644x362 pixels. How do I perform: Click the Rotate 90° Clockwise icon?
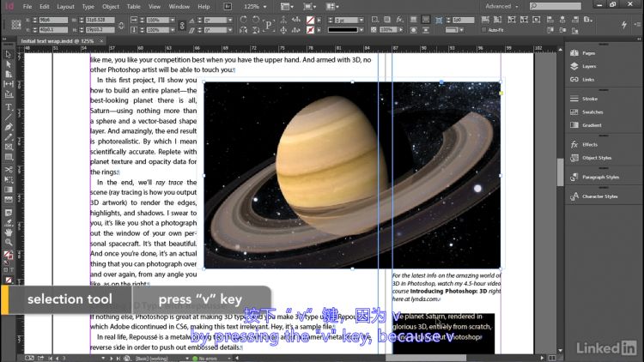click(x=244, y=20)
